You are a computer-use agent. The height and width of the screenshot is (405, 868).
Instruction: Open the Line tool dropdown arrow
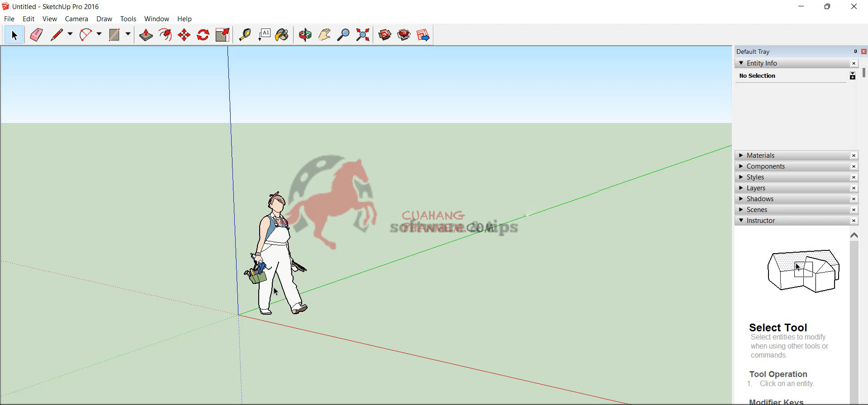pyautogui.click(x=70, y=34)
